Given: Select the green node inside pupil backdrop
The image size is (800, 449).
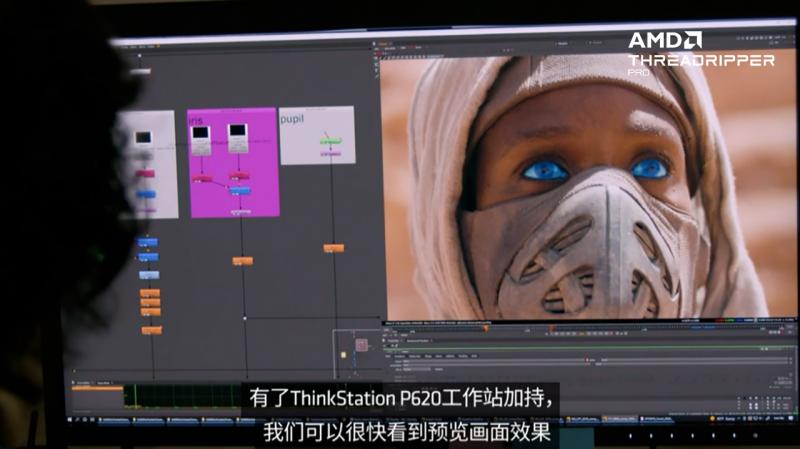Looking at the screenshot, I should coord(330,142).
